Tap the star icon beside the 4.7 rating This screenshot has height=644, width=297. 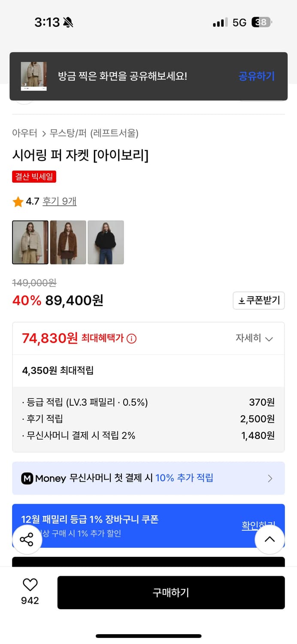pos(17,201)
